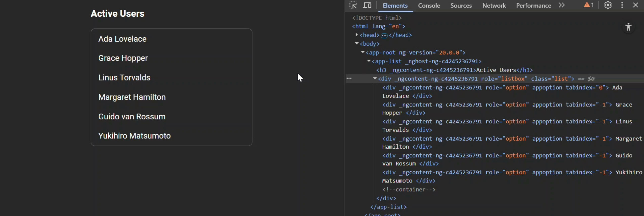Collapse the app-list element arrow

click(x=369, y=61)
